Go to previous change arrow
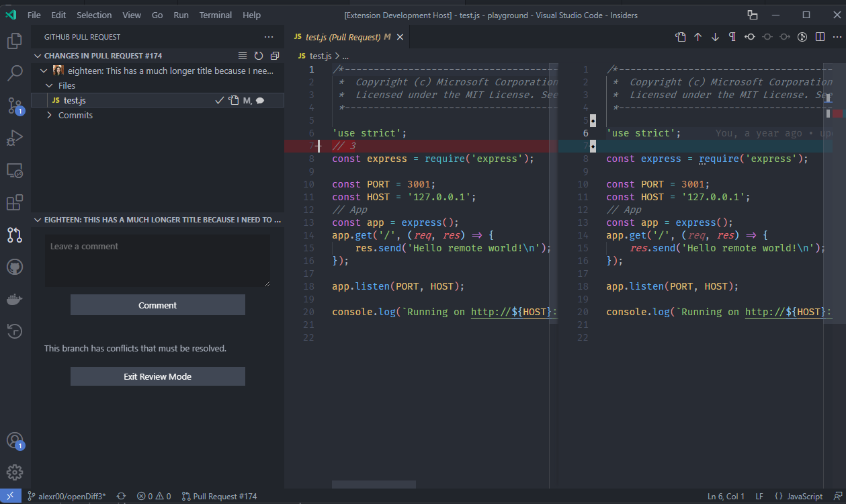Screen dimensions: 846x504 coord(698,37)
